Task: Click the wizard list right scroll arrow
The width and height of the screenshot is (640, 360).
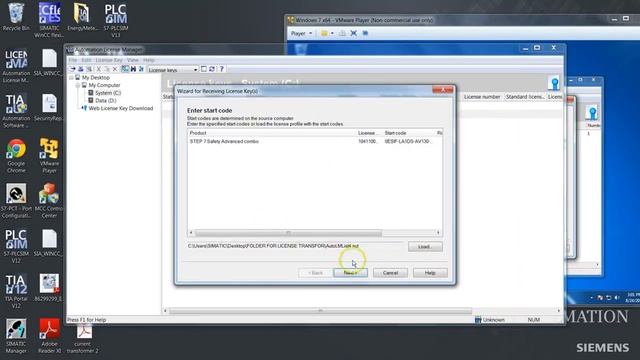Action: tap(438, 233)
